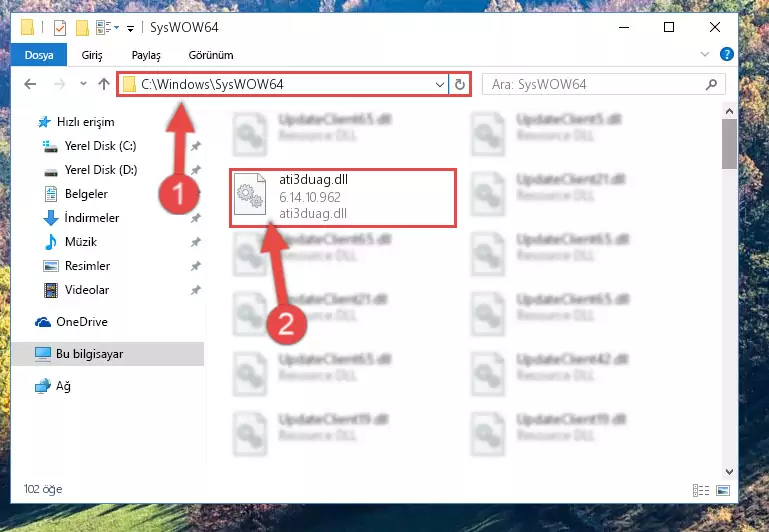Click the pin icon next to Yerel Disk (C:)
The height and width of the screenshot is (532, 769).
pyautogui.click(x=196, y=146)
